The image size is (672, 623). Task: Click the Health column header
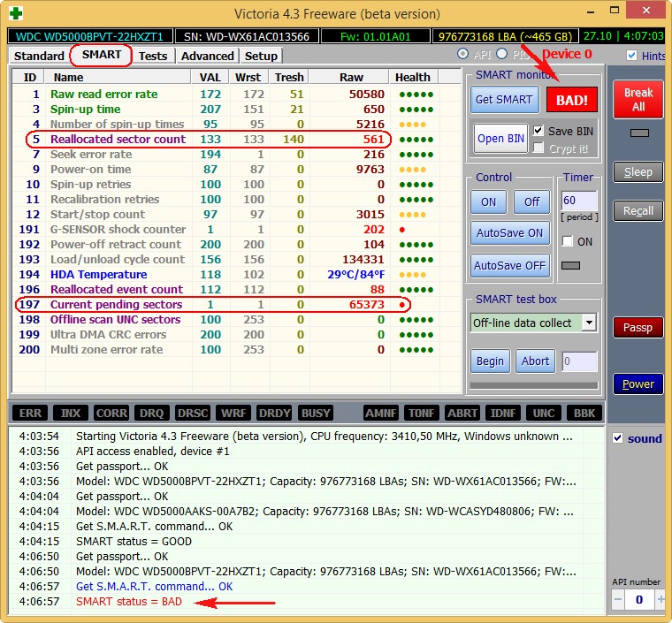click(414, 77)
